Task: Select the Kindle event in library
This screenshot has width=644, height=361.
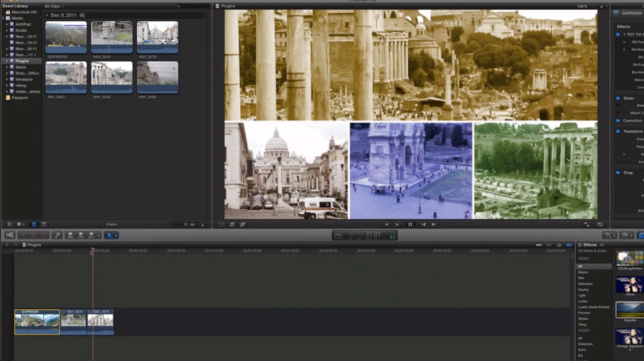Action: pyautogui.click(x=21, y=30)
